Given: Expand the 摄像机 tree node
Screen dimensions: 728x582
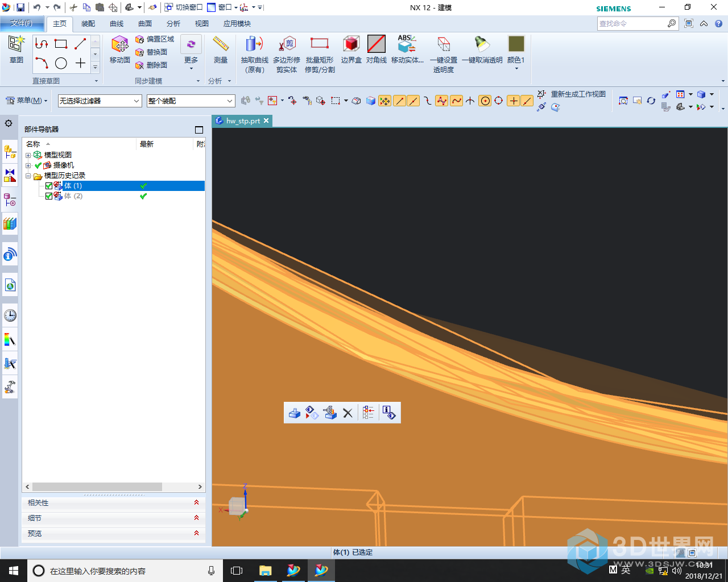Looking at the screenshot, I should pyautogui.click(x=28, y=165).
